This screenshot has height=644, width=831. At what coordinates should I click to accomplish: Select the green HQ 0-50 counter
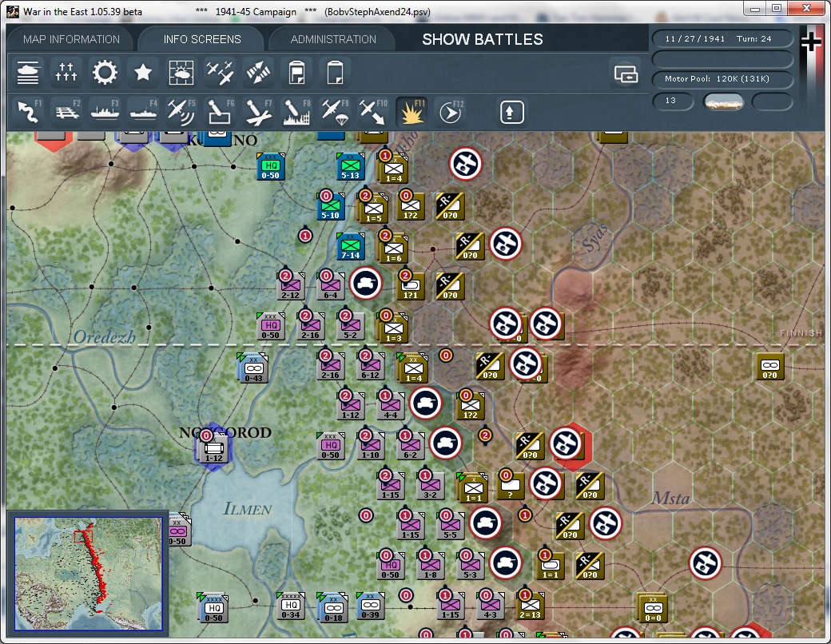pyautogui.click(x=270, y=167)
